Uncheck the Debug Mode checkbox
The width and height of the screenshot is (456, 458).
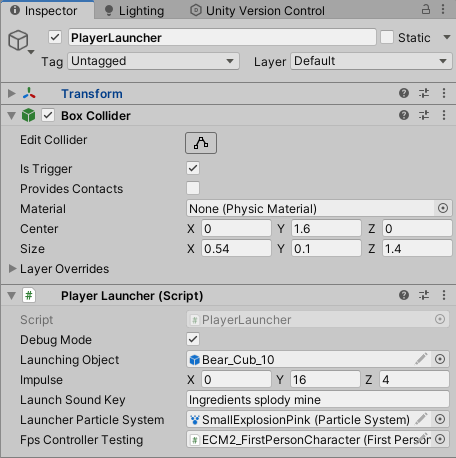(193, 339)
